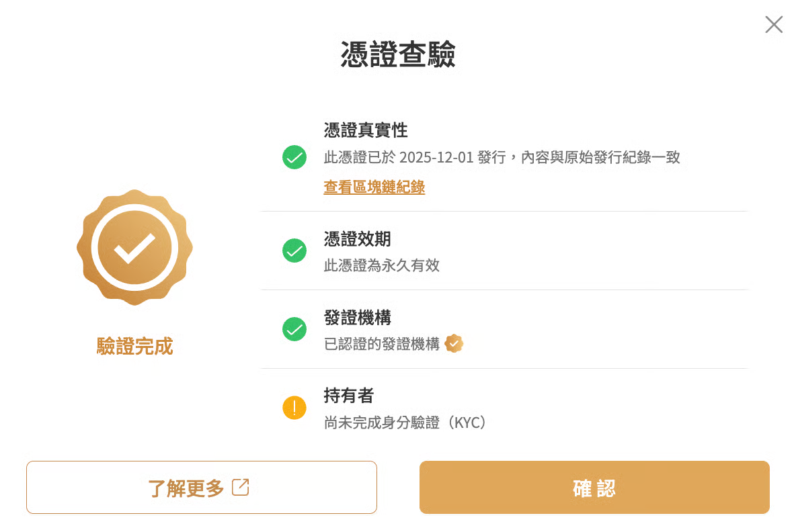The height and width of the screenshot is (532, 796).
Task: Click external link icon in 了解更多 button
Action: [x=240, y=488]
